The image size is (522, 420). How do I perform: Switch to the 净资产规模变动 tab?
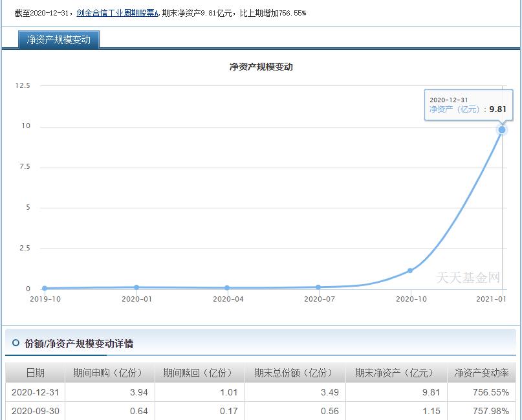(60, 39)
